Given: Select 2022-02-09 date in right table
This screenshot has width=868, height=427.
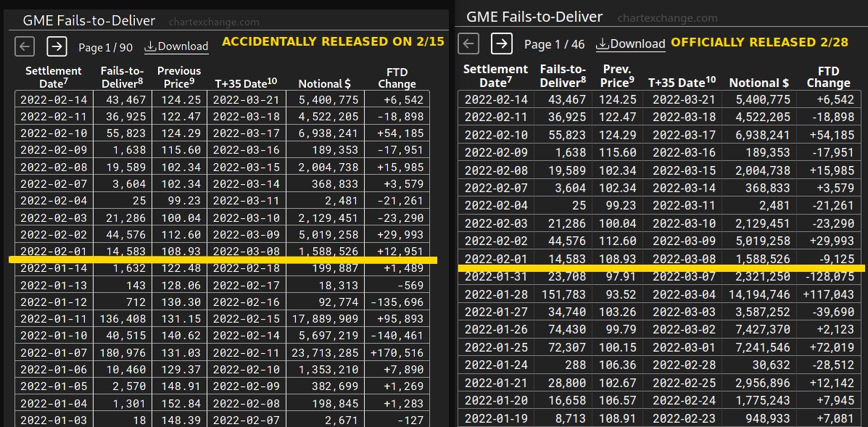Looking at the screenshot, I should (x=497, y=153).
